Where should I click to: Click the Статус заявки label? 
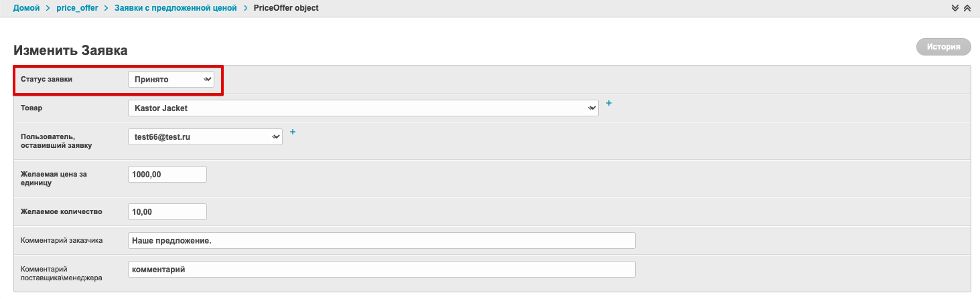tap(46, 79)
